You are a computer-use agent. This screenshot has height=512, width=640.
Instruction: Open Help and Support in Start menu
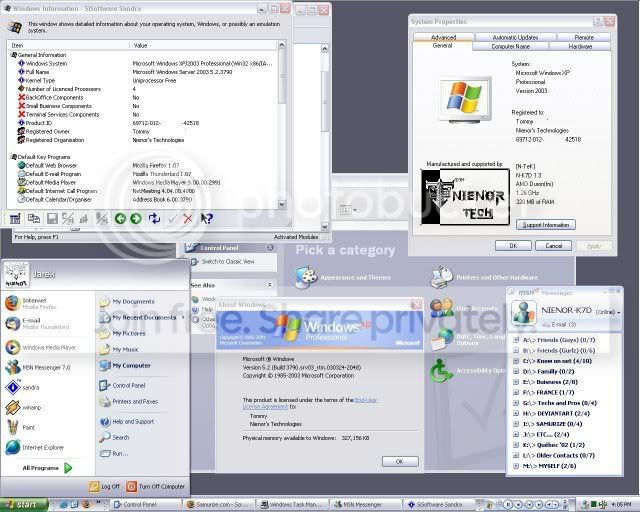(127, 421)
